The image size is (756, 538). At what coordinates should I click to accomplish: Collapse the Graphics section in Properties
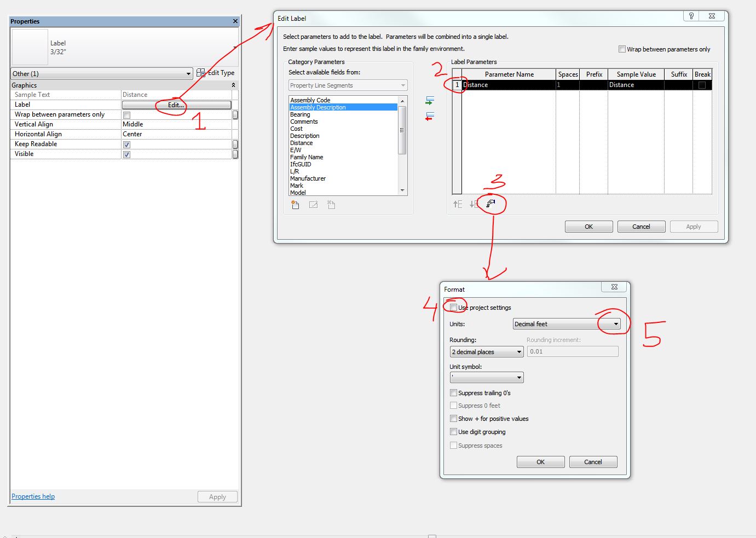click(234, 85)
